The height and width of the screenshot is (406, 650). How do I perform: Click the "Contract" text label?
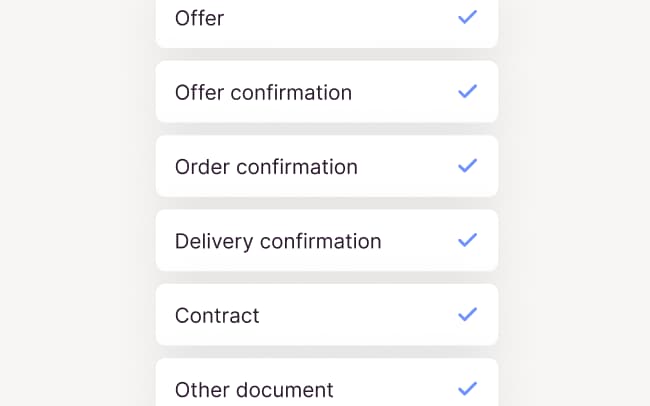[x=217, y=316]
